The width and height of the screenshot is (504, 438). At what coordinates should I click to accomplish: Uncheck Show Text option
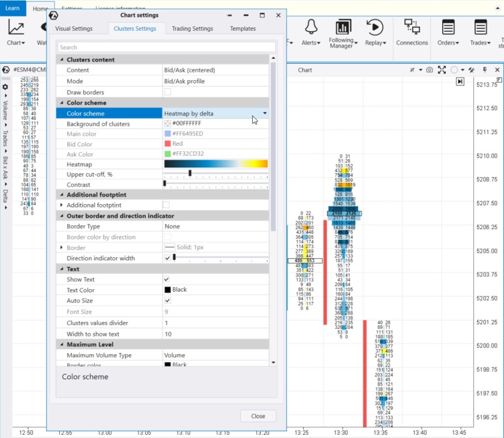tap(167, 279)
